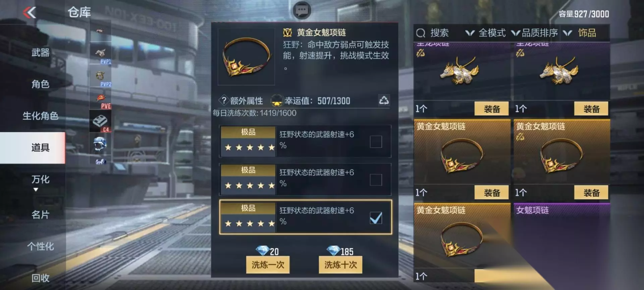
Task: Click the 洗炼一次 button
Action: [x=268, y=265]
